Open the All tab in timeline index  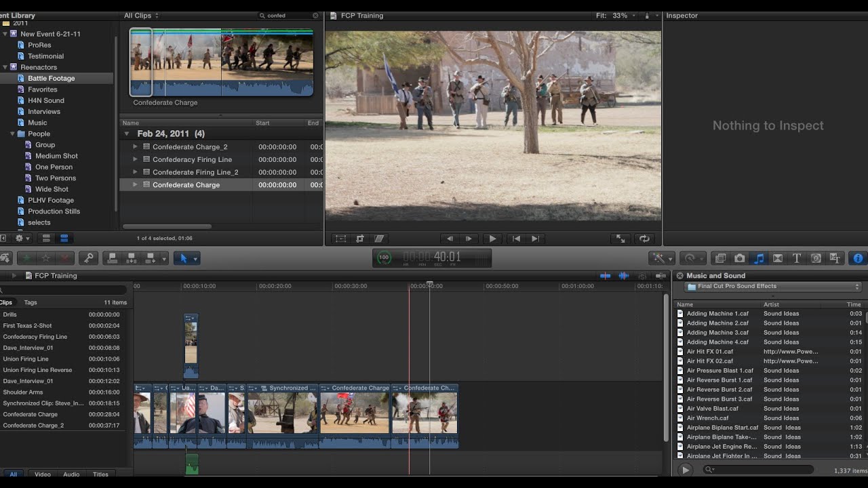pos(13,474)
